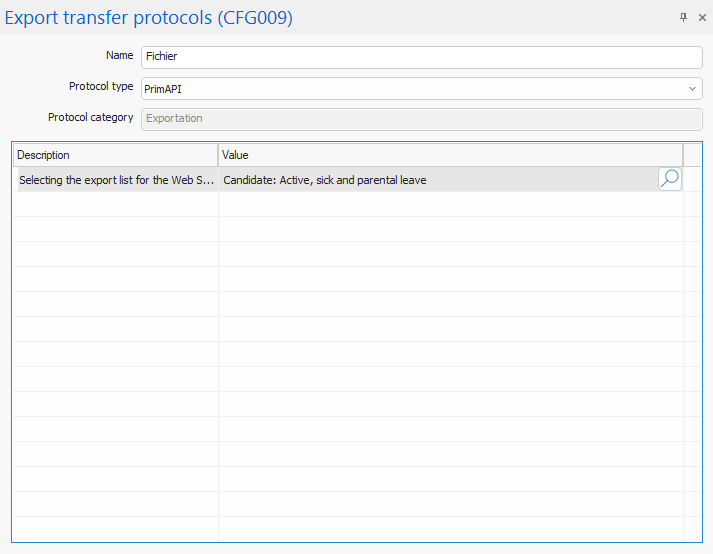
Task: Click the Protocol category label
Action: (90, 118)
